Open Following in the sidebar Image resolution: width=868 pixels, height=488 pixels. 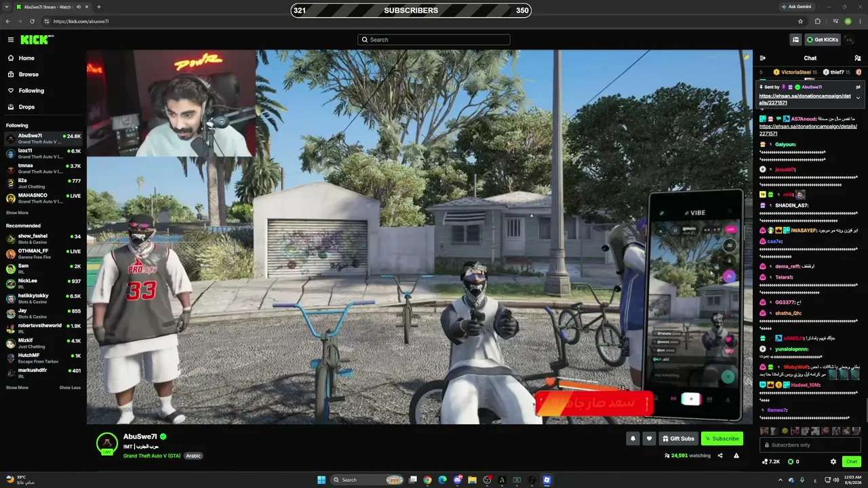coord(43,91)
